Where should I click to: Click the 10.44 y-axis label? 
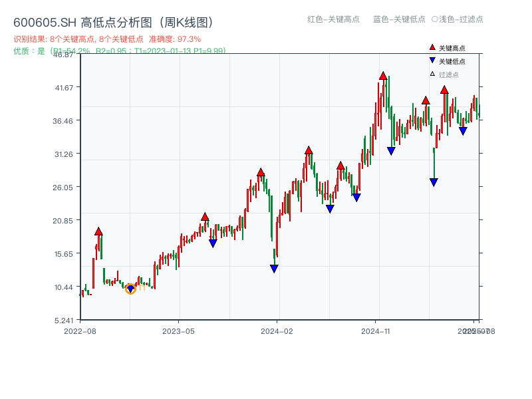64,287
